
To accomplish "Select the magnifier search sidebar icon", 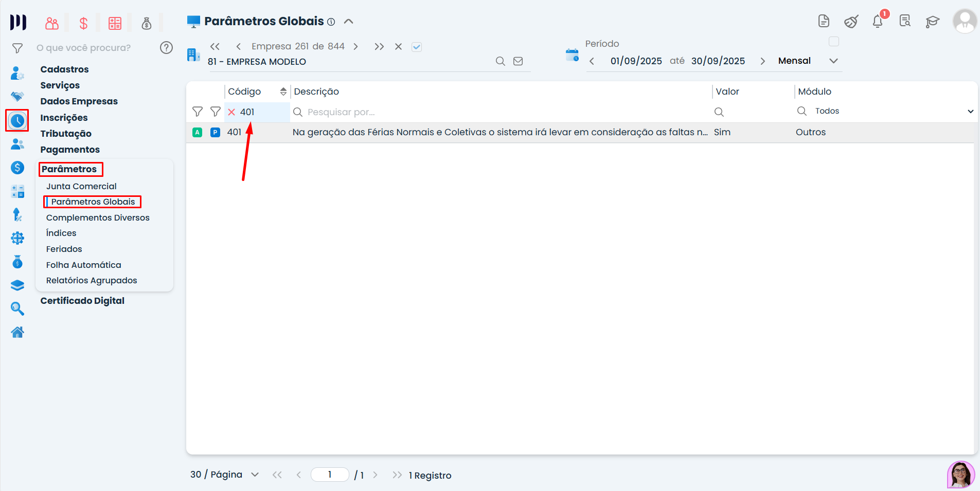I will (17, 308).
